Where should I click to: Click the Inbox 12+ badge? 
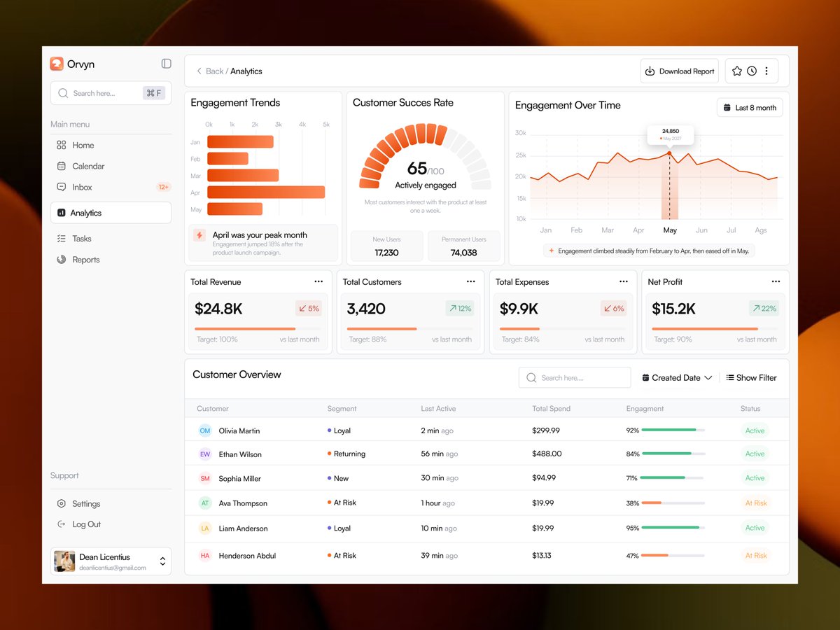click(x=163, y=187)
